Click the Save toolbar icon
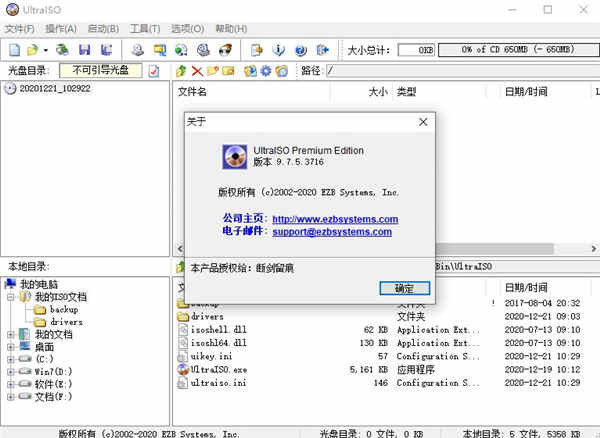Viewport: 600px width, 438px height. tap(85, 50)
